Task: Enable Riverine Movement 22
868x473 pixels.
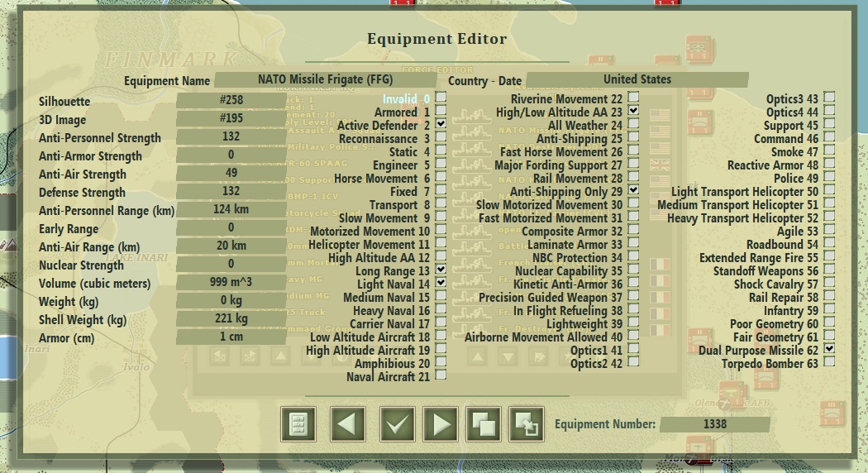Action: pos(633,97)
